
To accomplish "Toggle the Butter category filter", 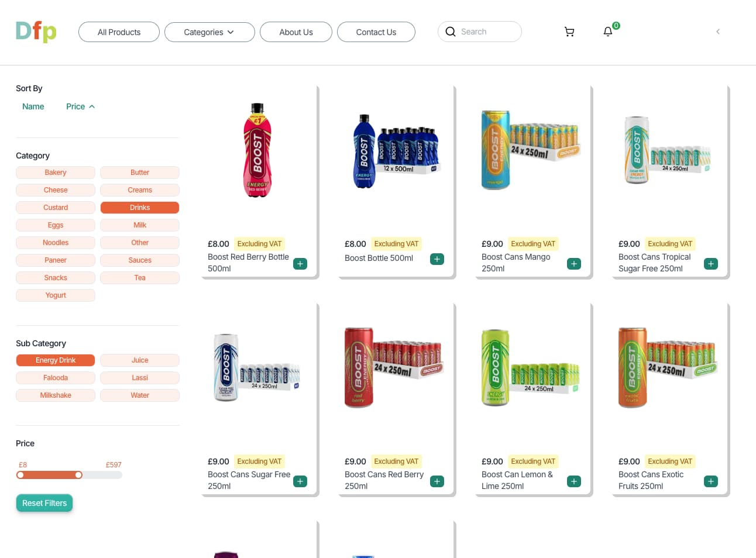I will coord(140,173).
